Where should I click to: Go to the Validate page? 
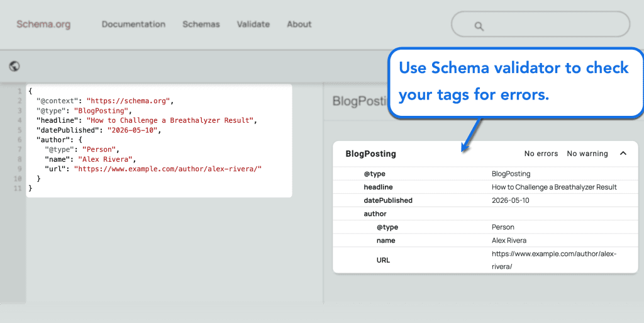pos(253,25)
